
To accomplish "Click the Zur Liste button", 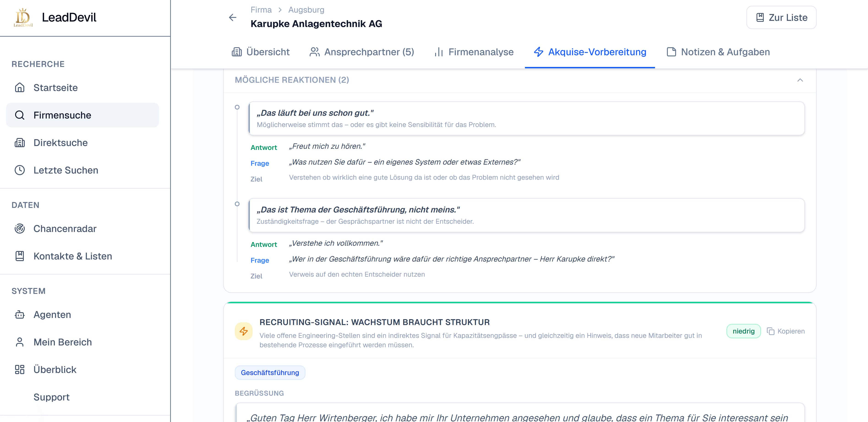I will 781,18.
